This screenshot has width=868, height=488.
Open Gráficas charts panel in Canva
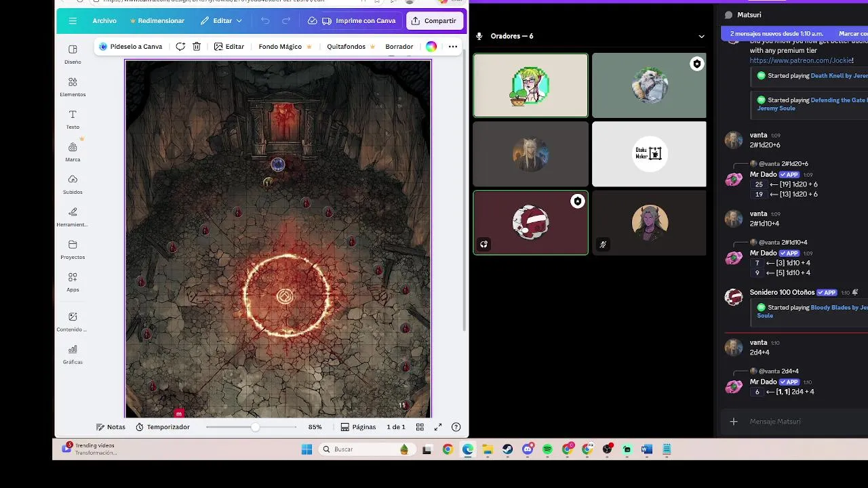pyautogui.click(x=73, y=354)
